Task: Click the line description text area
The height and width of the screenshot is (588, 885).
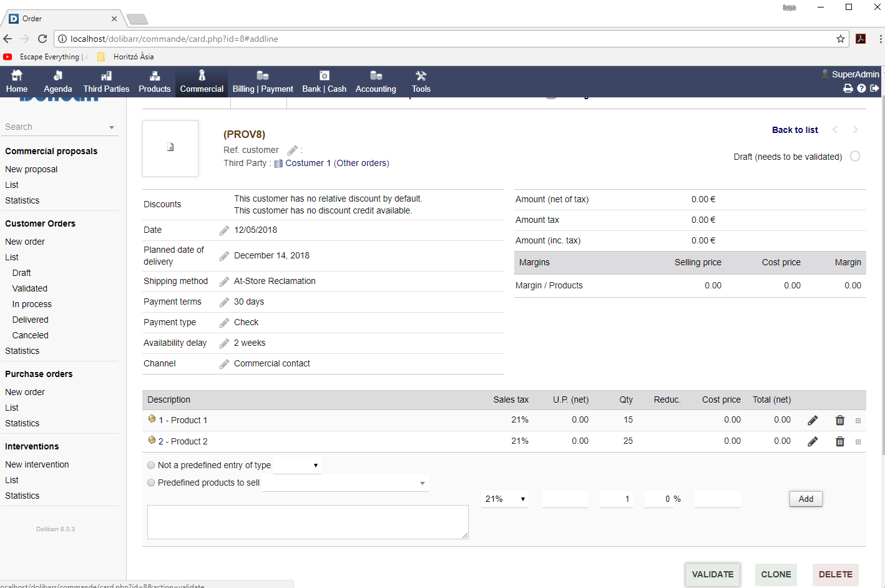Action: tap(308, 522)
